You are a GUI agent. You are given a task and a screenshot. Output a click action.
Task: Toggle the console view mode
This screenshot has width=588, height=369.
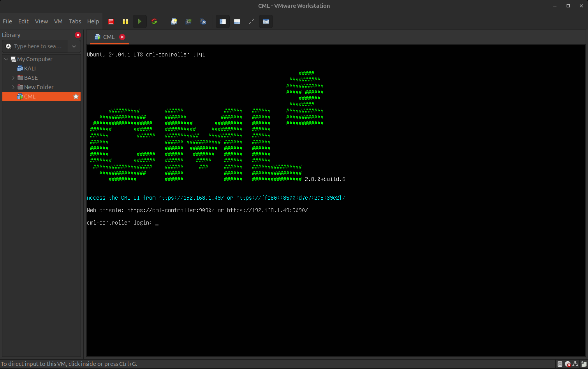point(266,21)
